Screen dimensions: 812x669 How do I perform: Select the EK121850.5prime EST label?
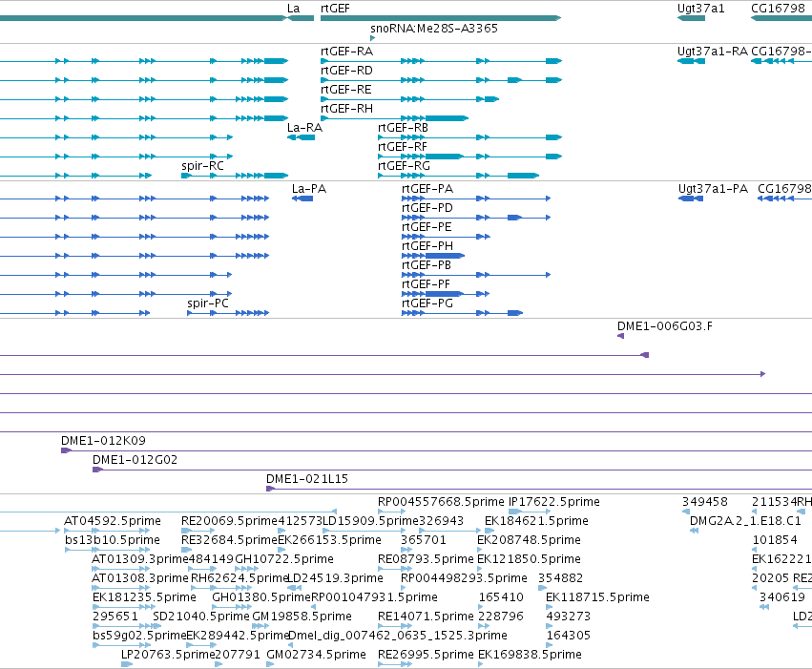(529, 559)
